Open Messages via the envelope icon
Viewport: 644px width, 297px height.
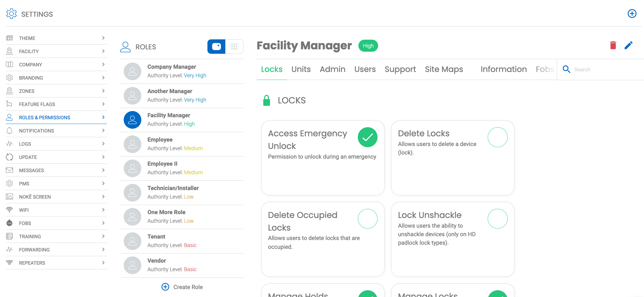click(10, 170)
